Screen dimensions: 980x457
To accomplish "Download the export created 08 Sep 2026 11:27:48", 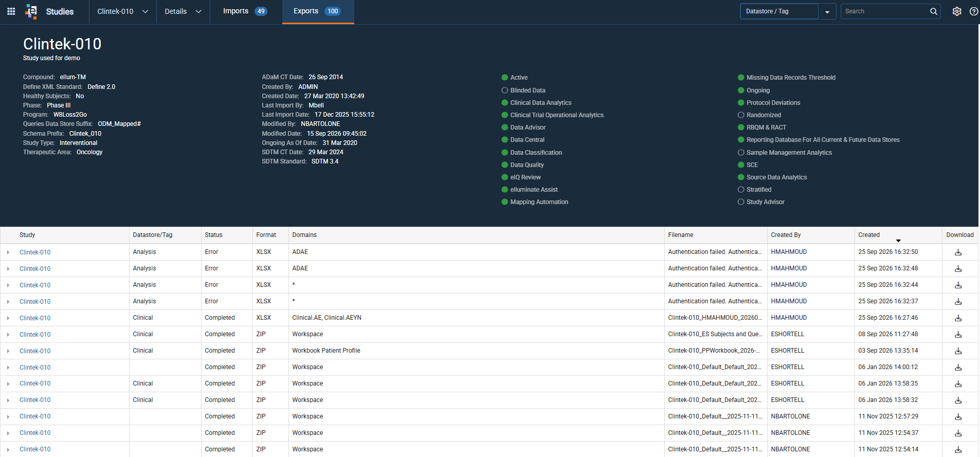I will (958, 335).
